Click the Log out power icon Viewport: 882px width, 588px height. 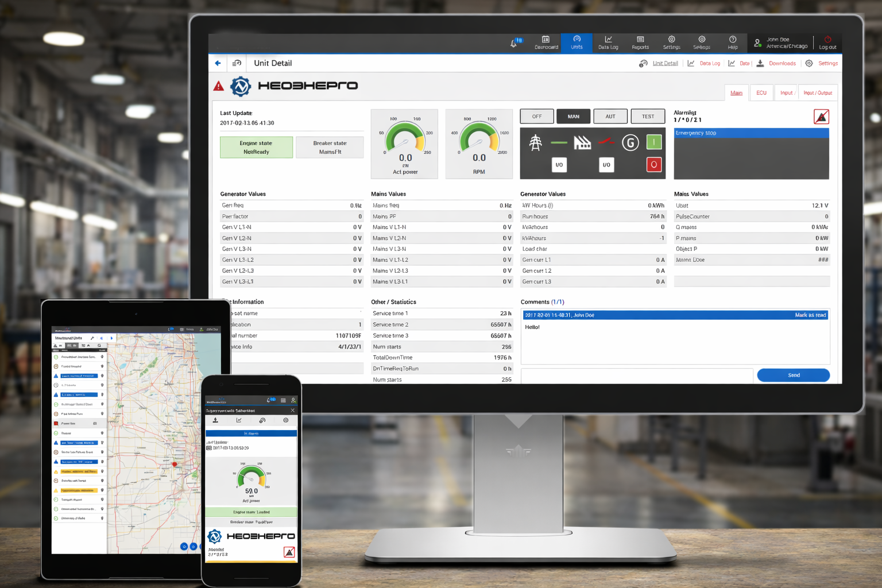click(x=827, y=43)
